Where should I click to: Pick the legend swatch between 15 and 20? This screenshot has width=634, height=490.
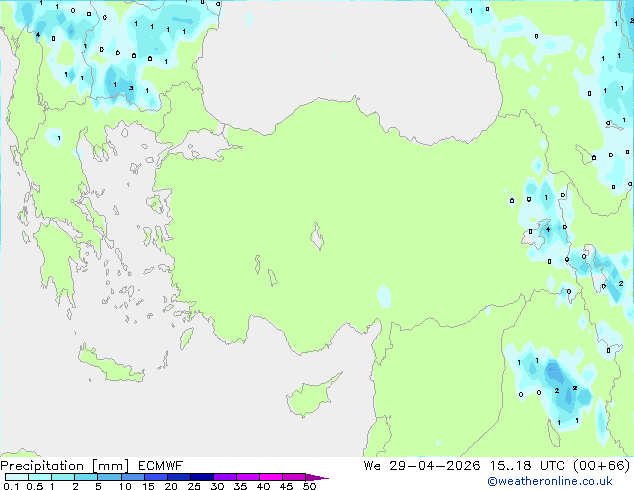(155, 477)
